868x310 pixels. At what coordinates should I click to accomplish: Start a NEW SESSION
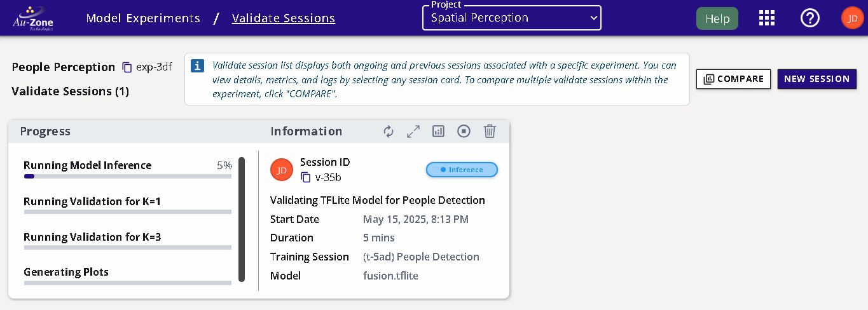(x=816, y=79)
